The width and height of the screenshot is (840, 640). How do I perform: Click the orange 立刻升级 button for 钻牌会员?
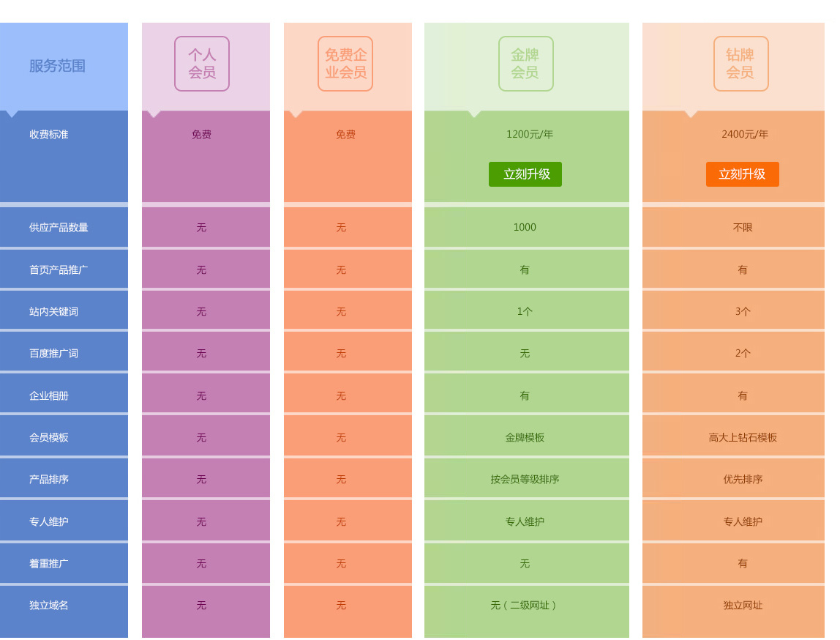[742, 174]
